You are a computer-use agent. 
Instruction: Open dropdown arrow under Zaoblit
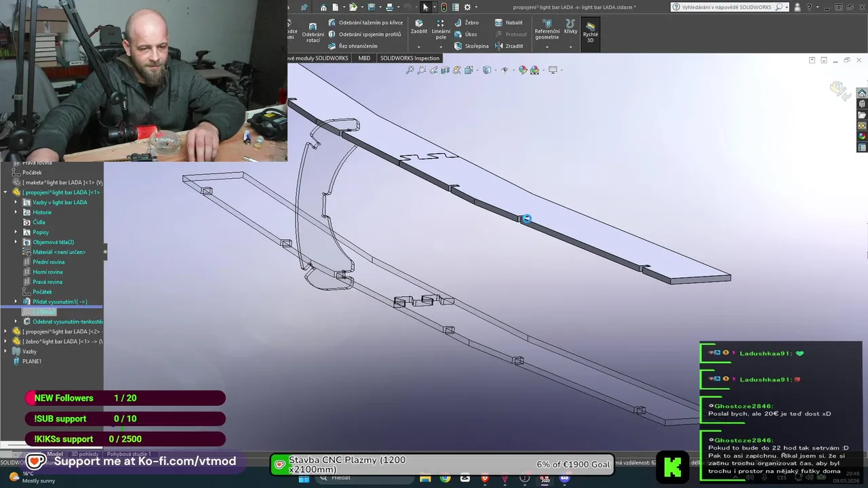click(x=419, y=47)
